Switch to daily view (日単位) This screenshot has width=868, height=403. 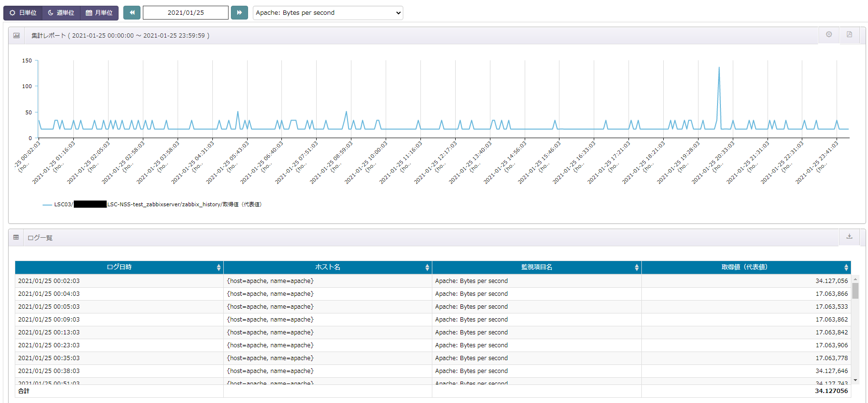coord(23,13)
